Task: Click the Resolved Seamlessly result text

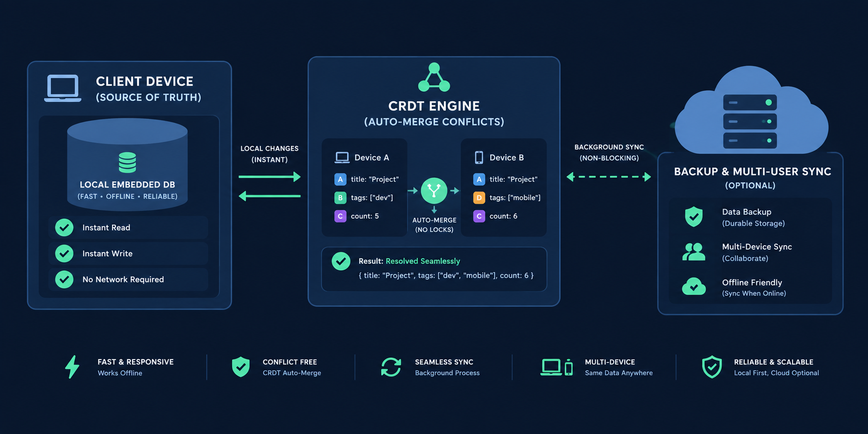Action: point(423,261)
